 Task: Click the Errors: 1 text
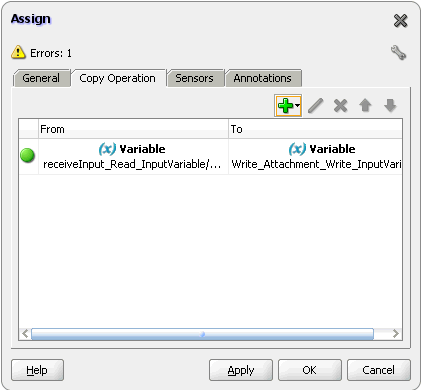tap(51, 53)
